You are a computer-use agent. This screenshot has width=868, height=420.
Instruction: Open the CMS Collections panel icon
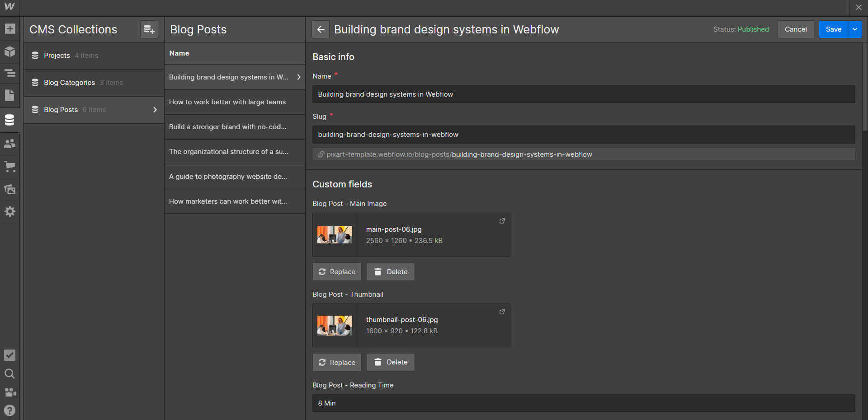10,120
